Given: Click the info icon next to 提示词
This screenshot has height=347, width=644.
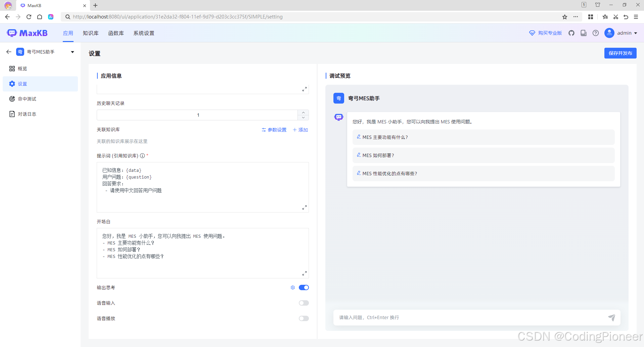Looking at the screenshot, I should [142, 156].
